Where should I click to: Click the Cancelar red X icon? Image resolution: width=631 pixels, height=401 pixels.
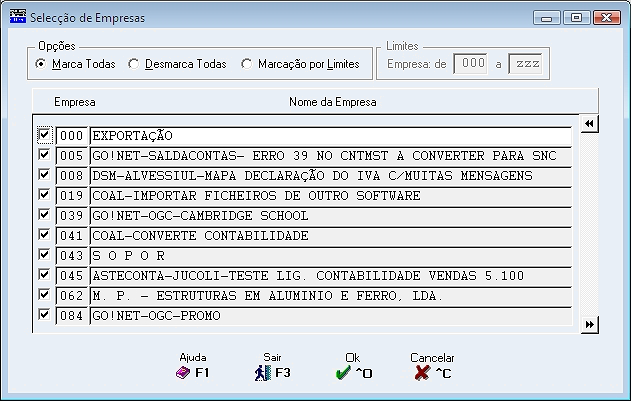click(422, 373)
